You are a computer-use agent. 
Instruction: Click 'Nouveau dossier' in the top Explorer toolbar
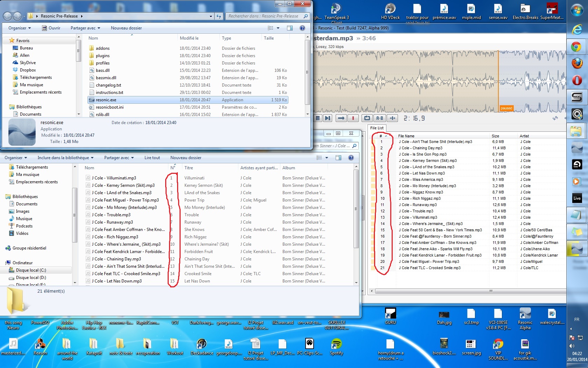pyautogui.click(x=126, y=28)
